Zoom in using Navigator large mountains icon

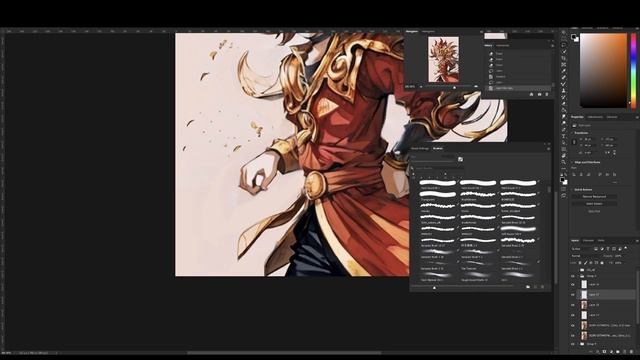pyautogui.click(x=476, y=87)
